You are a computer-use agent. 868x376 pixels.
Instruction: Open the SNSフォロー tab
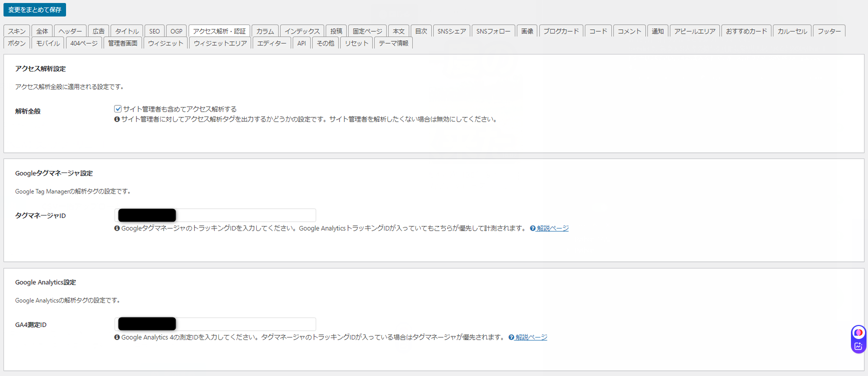click(x=493, y=31)
